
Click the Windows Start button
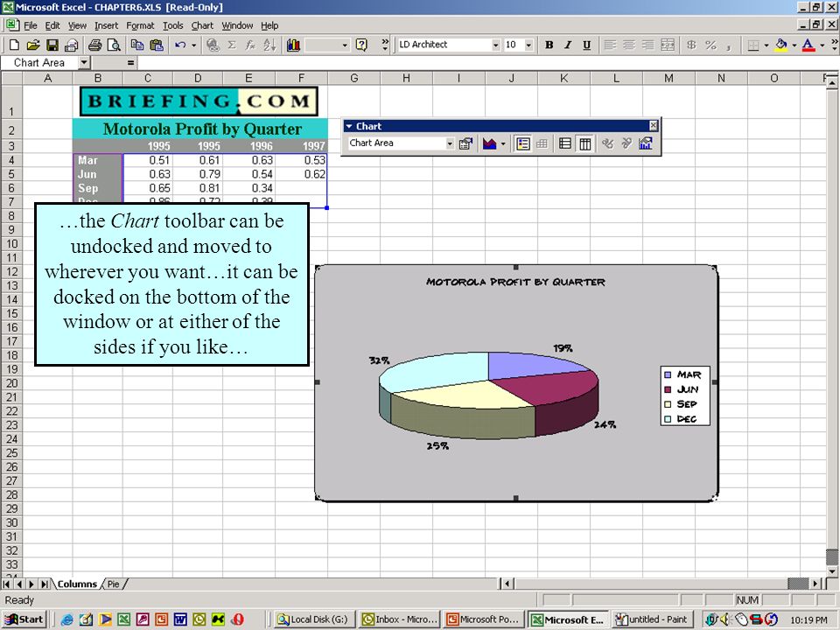point(24,619)
